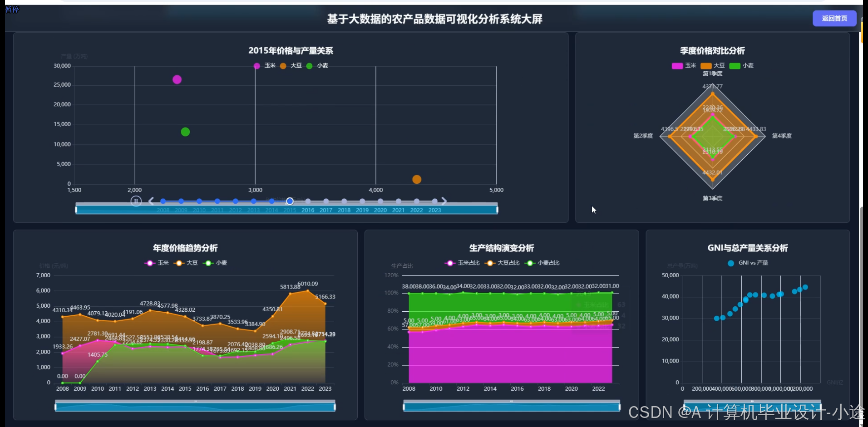This screenshot has height=427, width=868.
Task: Click the magenta 玉米 scatter point
Action: [177, 79]
